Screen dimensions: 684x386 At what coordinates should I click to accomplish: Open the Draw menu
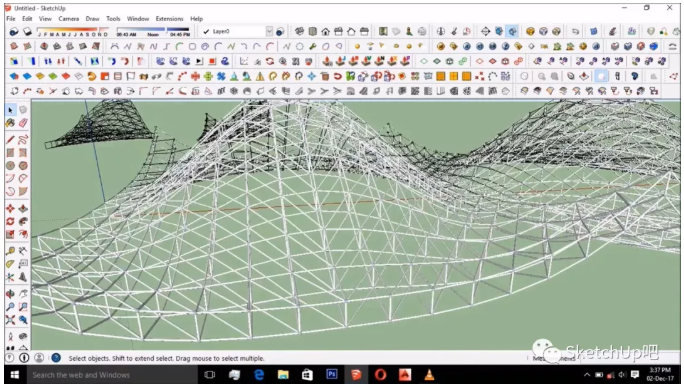(92, 19)
